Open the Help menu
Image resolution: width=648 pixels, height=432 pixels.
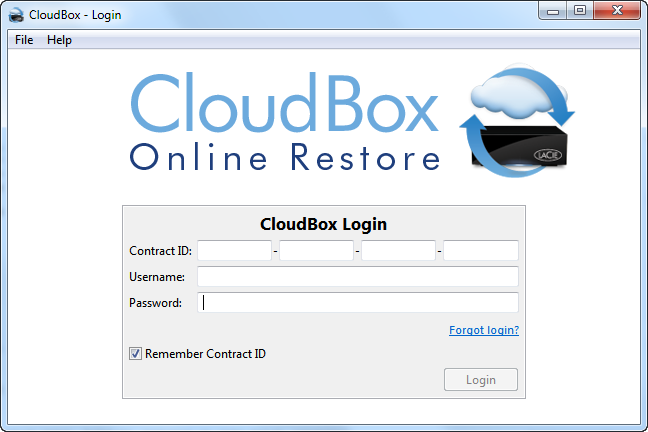[x=59, y=40]
